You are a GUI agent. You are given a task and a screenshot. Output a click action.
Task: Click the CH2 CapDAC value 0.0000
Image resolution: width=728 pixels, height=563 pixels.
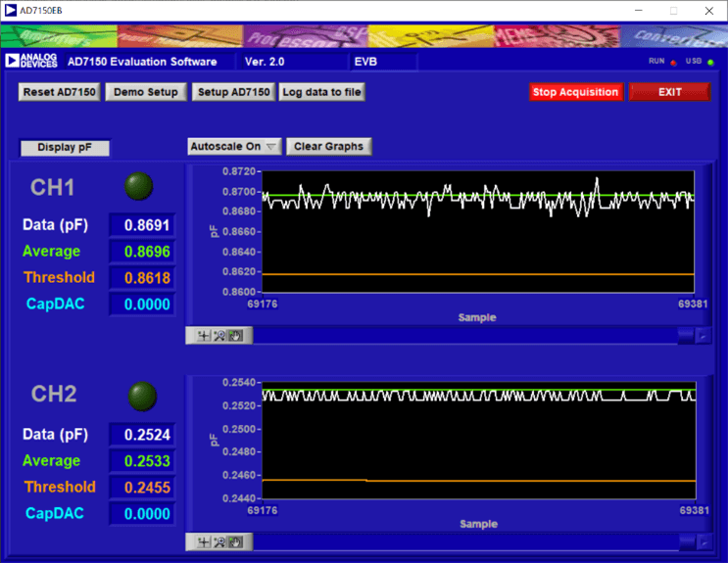pos(142,514)
